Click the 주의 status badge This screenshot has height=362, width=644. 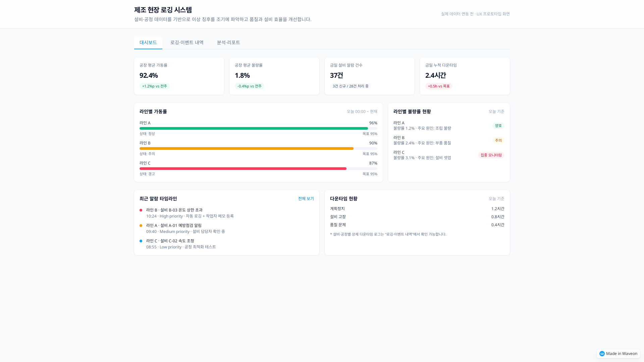pyautogui.click(x=498, y=140)
